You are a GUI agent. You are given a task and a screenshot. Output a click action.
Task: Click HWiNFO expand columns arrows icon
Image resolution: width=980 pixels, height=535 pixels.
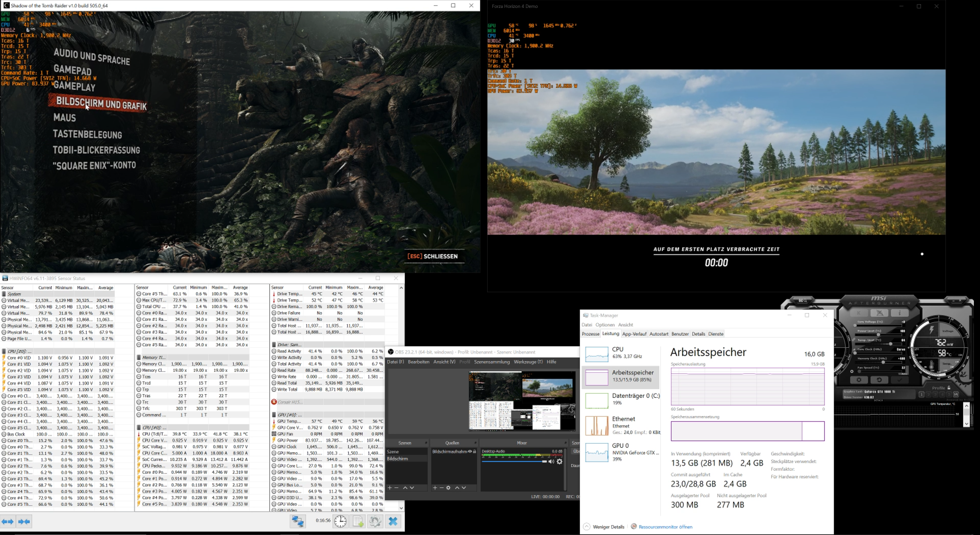click(x=8, y=521)
